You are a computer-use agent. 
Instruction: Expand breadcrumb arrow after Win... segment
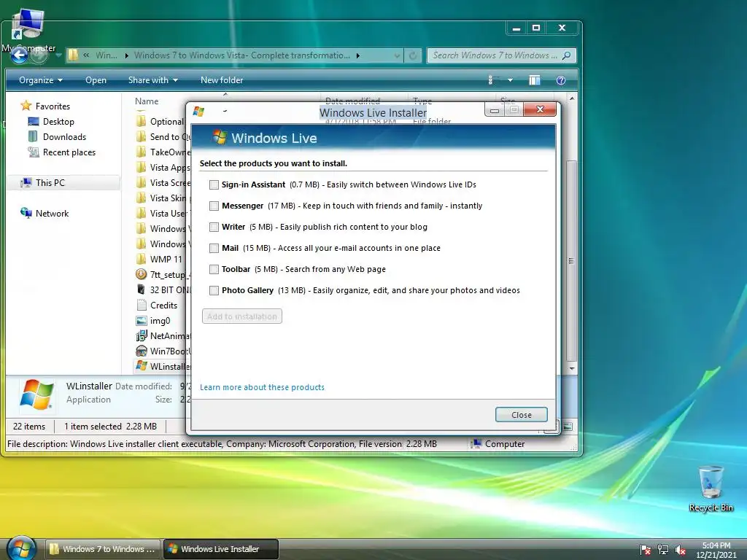(127, 55)
